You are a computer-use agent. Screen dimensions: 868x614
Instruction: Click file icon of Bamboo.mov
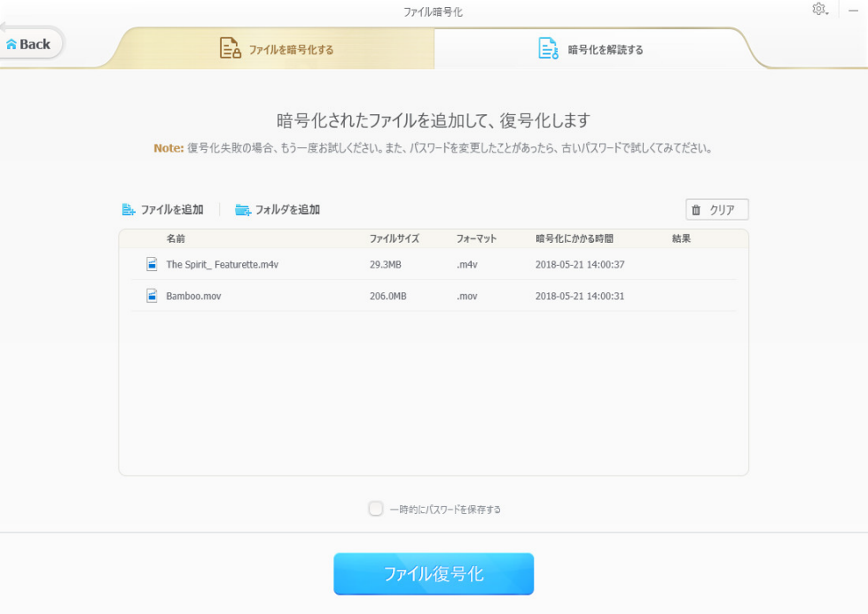click(x=152, y=296)
